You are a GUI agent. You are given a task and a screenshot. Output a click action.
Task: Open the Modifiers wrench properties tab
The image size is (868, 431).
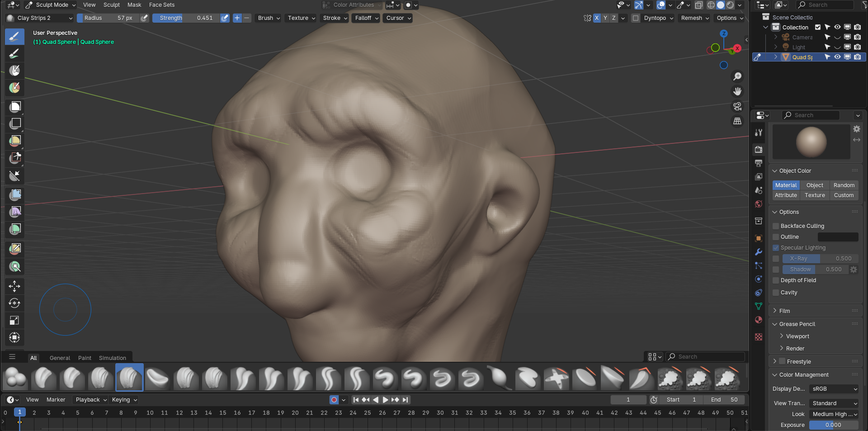coord(759,252)
